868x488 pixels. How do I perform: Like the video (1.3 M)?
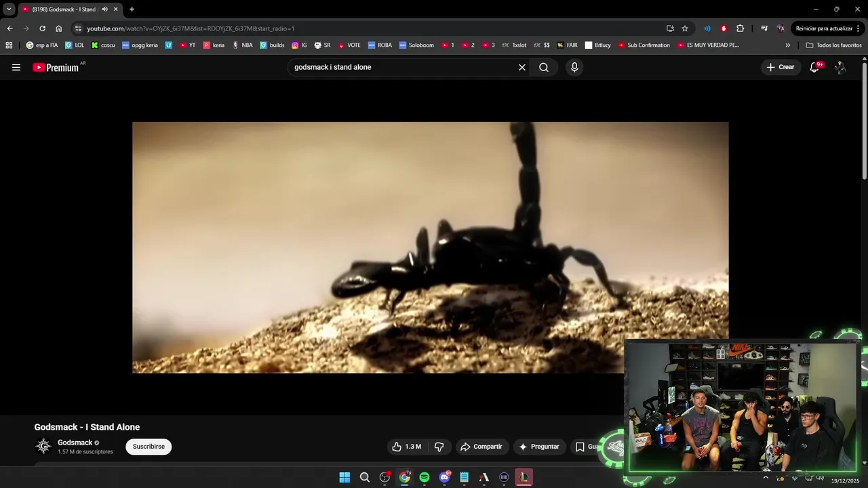406,447
